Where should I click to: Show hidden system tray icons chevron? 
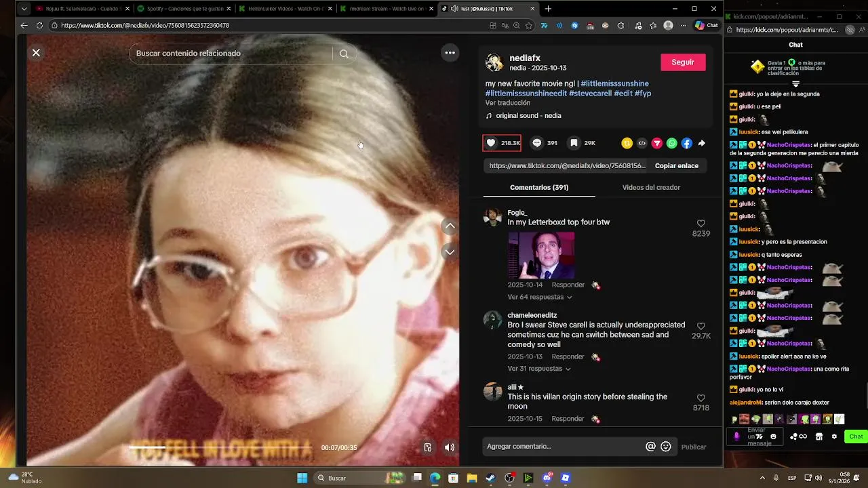(x=762, y=478)
